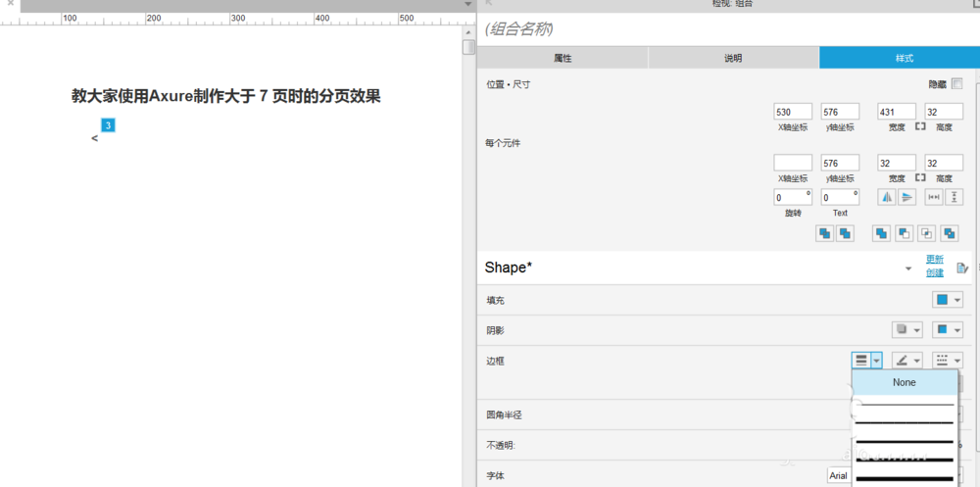Click the 宽度 field showing 431
The width and height of the screenshot is (980, 487).
[897, 112]
